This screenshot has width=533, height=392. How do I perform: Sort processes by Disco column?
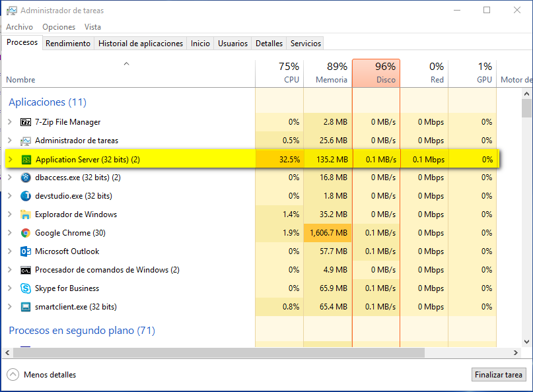point(376,73)
